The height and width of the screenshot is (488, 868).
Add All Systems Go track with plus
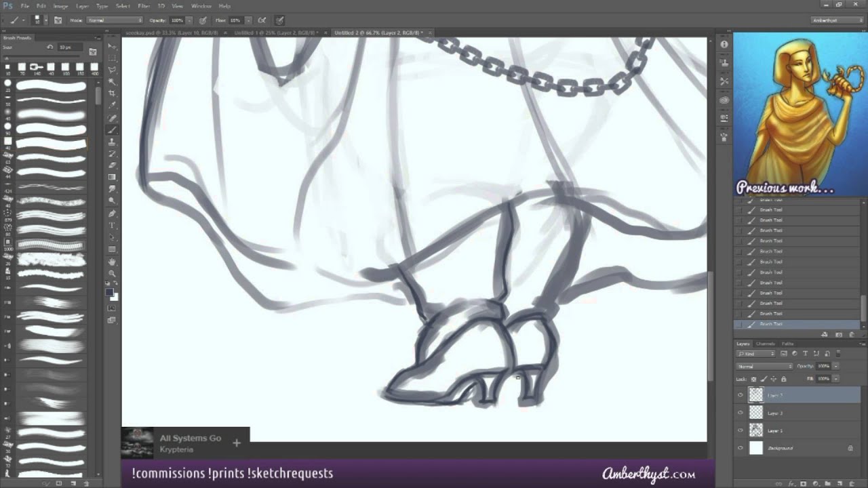237,443
